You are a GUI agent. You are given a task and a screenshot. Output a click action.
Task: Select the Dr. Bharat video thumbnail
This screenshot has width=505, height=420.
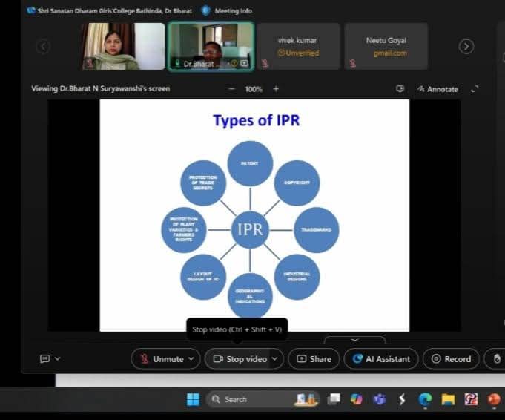pos(211,46)
